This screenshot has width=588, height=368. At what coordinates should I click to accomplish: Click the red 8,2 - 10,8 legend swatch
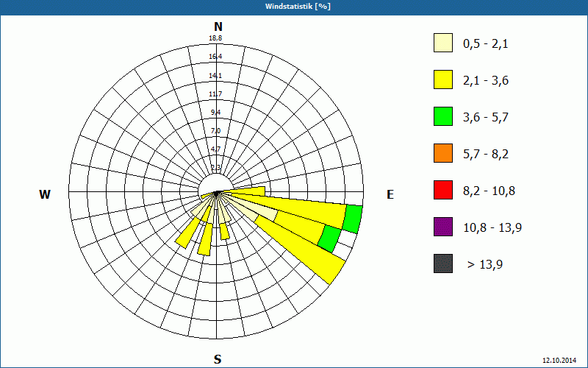point(443,190)
